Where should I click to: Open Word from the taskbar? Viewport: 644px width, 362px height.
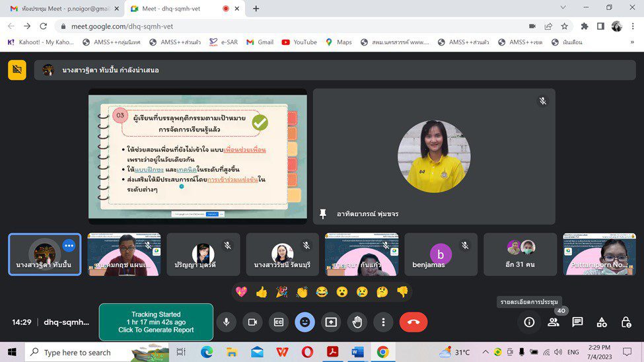point(357,352)
